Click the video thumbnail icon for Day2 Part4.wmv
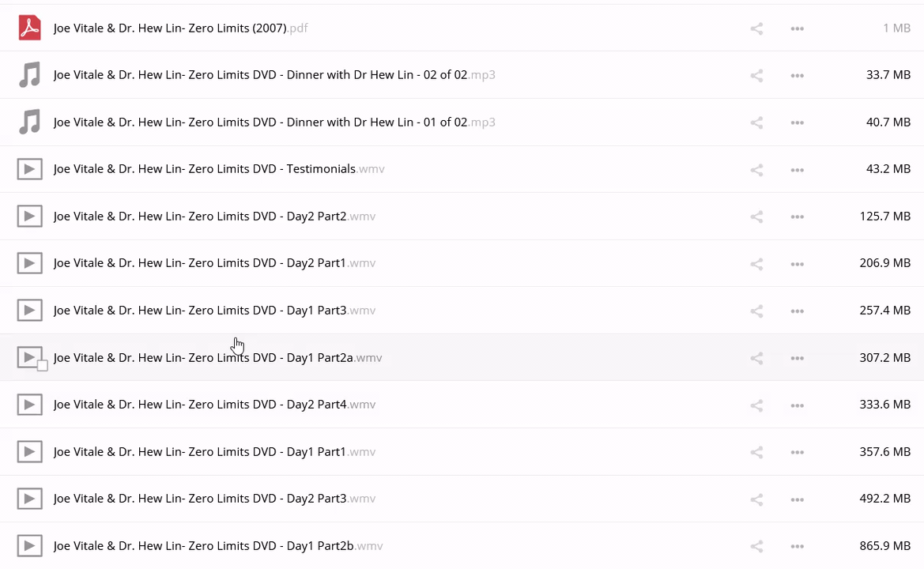 pos(29,405)
